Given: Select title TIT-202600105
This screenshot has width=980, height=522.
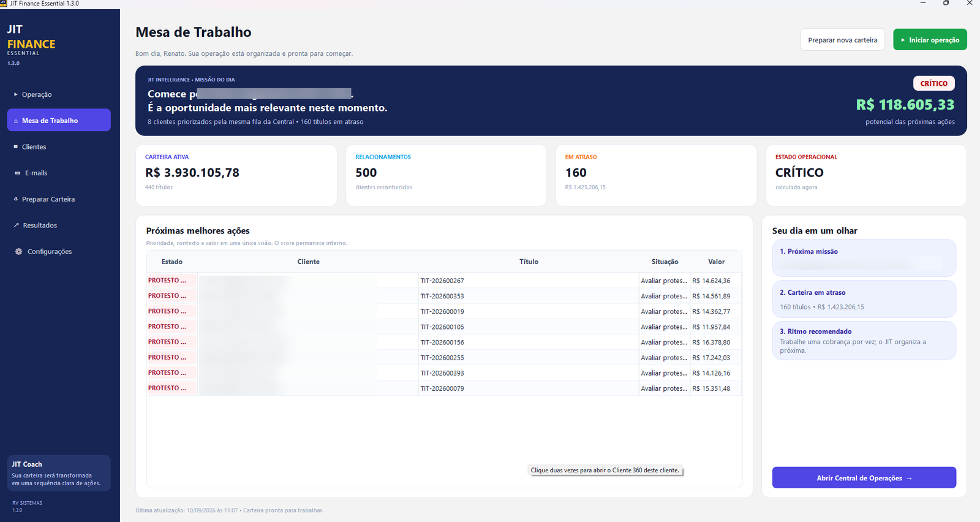Looking at the screenshot, I should 442,327.
